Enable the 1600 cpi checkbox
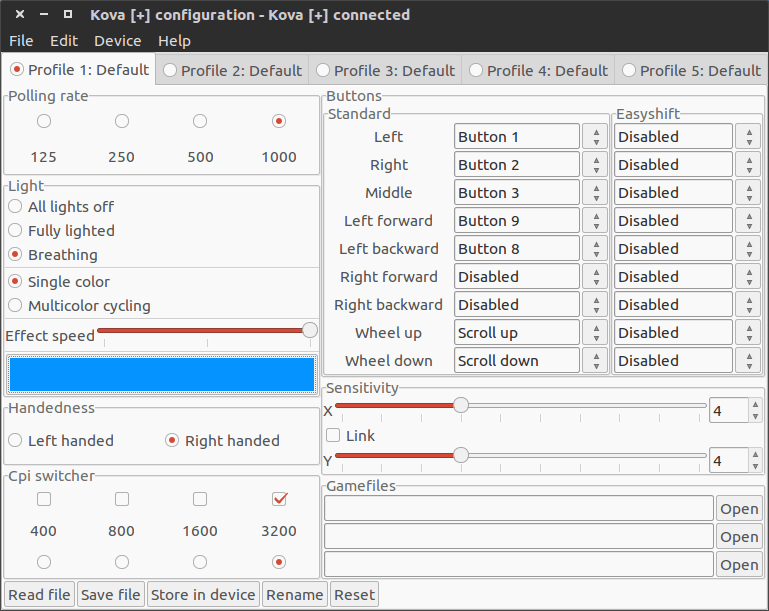Image resolution: width=769 pixels, height=611 pixels. (x=200, y=499)
